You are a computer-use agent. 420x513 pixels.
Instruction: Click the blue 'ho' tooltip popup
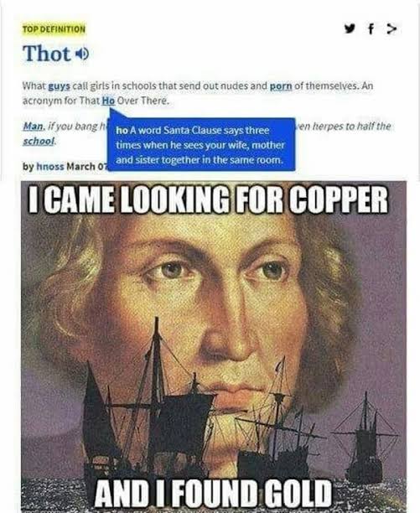pos(201,144)
